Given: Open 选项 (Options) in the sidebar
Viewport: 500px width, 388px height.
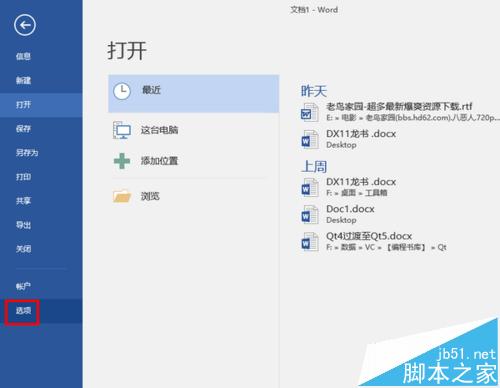Looking at the screenshot, I should (23, 311).
